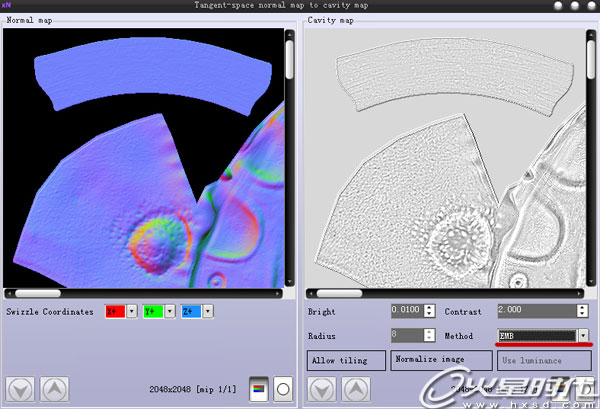Click the circle icon button in Normal map panel
Viewport: 600px width, 409px height.
tap(283, 389)
